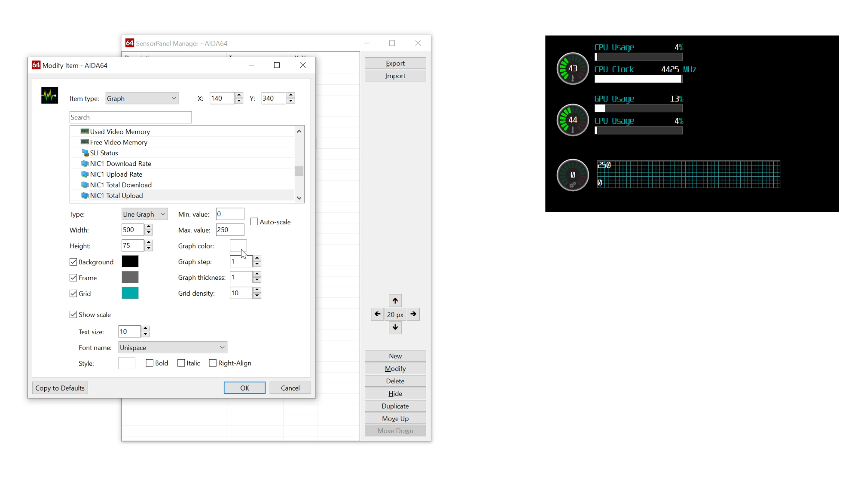Click the Modify Item AIDA64 title icon
Viewport: 868px width, 492px height.
36,65
